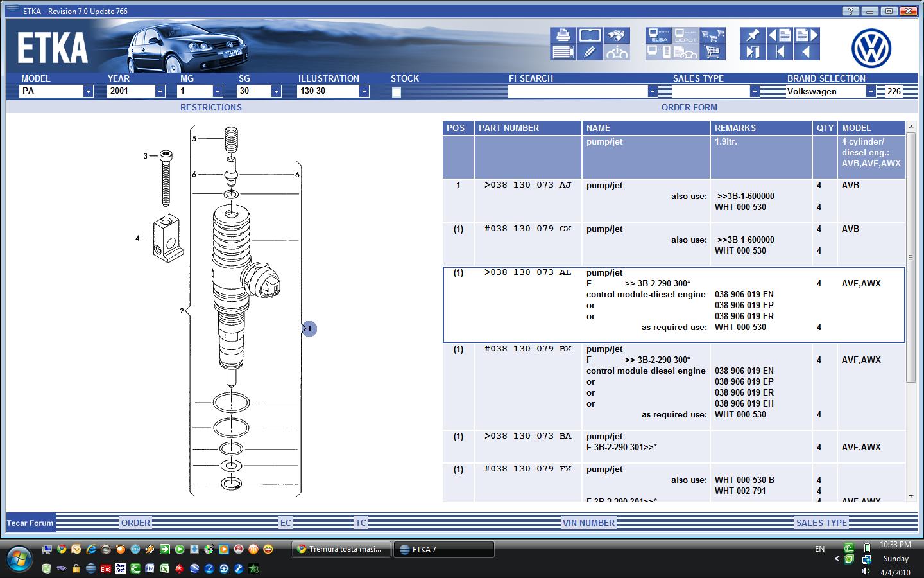Click callout 1 marker on the injector illustration
Viewport: 924px width, 578px height.
point(309,329)
